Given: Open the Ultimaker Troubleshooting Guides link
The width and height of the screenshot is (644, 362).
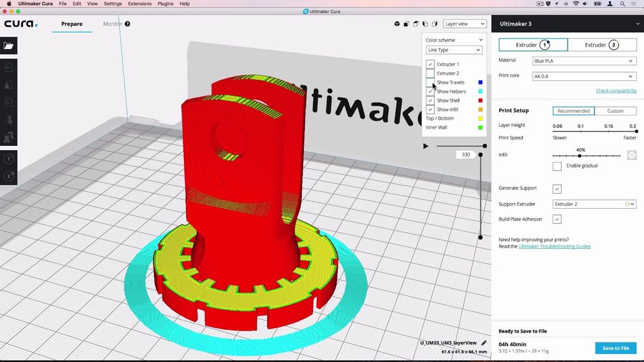Looking at the screenshot, I should [x=555, y=246].
